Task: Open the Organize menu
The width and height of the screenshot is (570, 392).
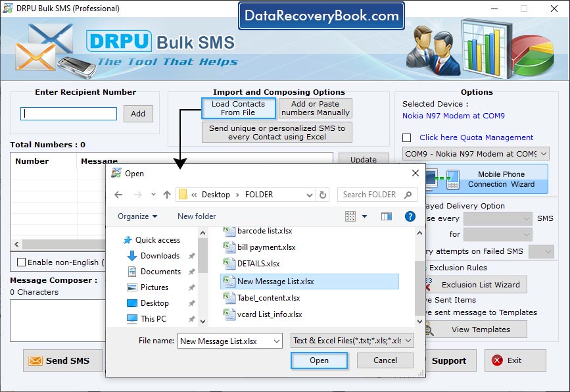Action: point(136,216)
